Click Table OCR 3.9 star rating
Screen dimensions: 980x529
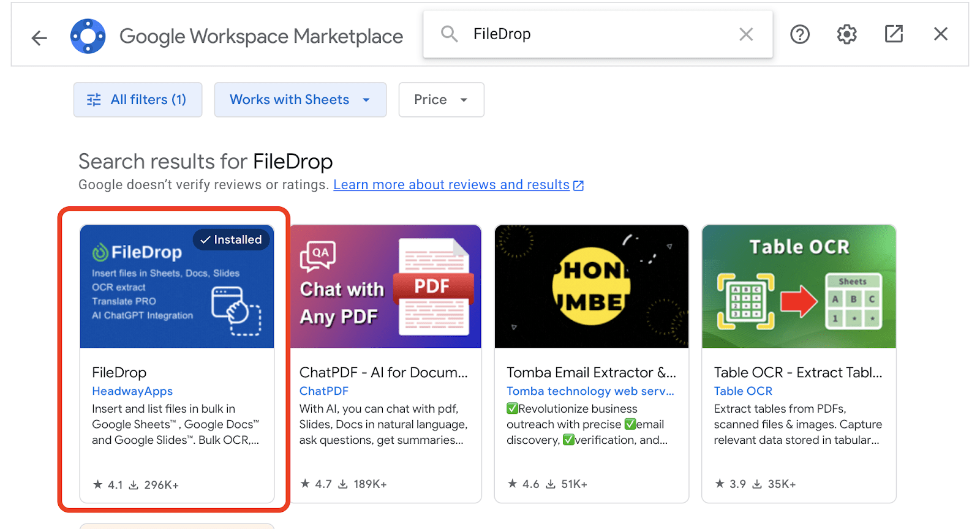[x=730, y=484]
